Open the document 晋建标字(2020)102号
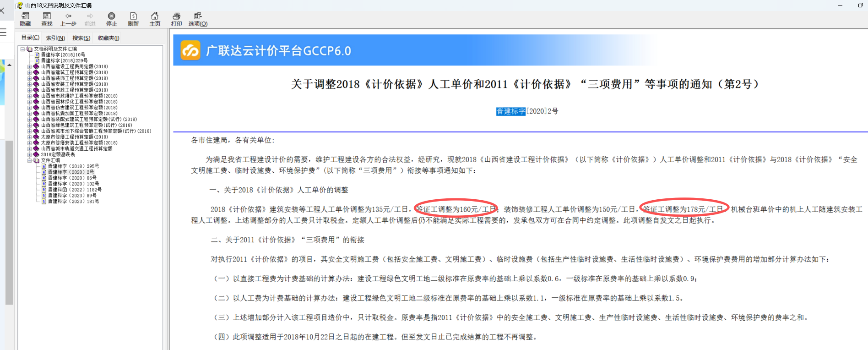 [x=73, y=184]
